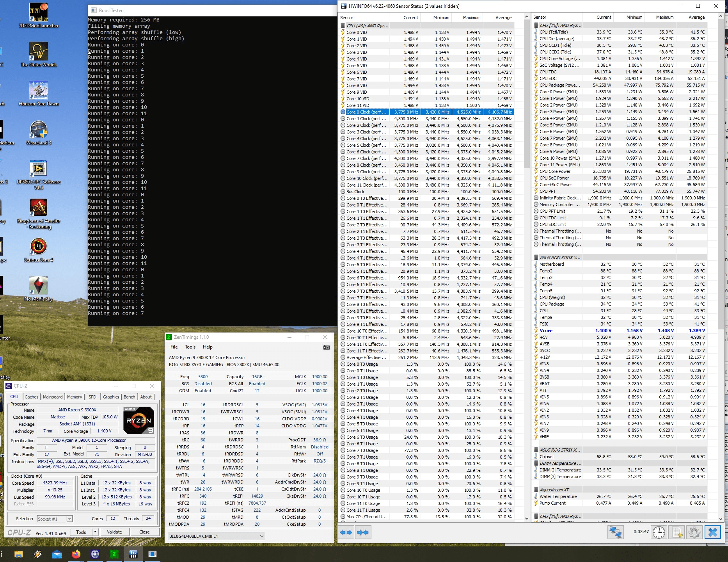Open the Serious Sam 4 desktop icon
Image resolution: width=728 pixels, height=562 pixels.
[x=39, y=250]
